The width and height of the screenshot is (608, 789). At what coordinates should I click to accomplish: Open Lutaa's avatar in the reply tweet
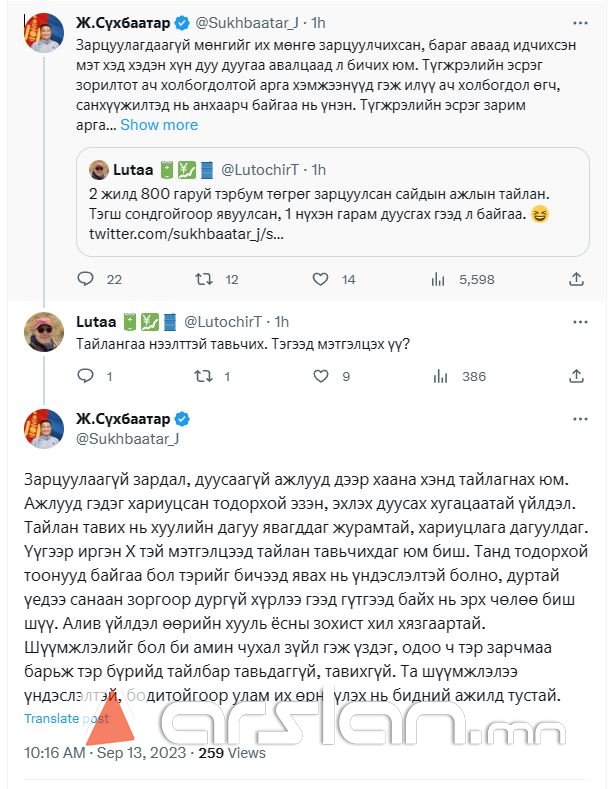tap(43, 332)
